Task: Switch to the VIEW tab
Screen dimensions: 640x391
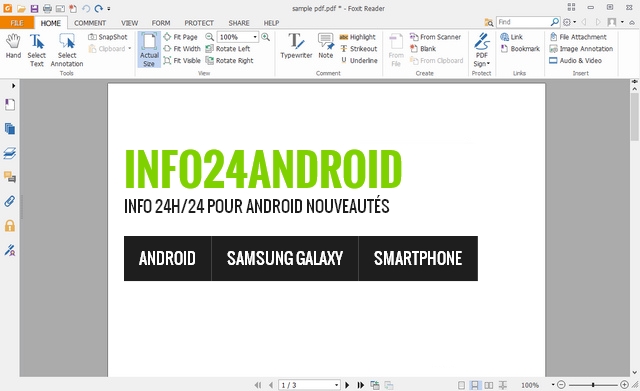Action: point(129,23)
